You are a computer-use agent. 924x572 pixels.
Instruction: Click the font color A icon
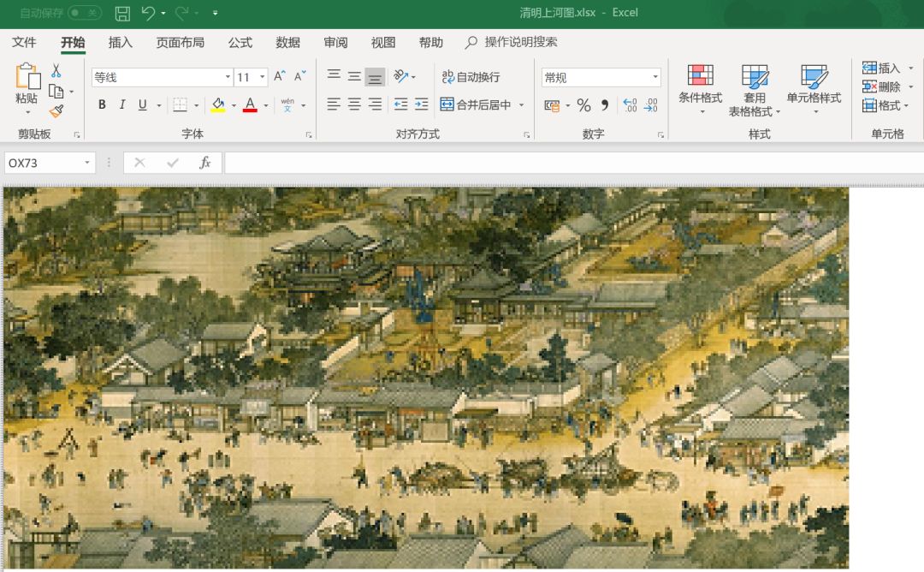[250, 105]
